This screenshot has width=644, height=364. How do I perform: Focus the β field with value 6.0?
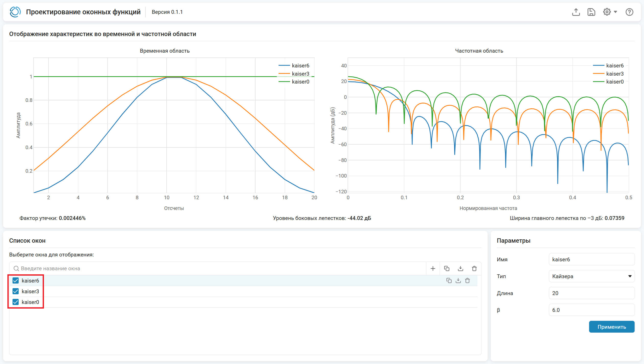592,310
